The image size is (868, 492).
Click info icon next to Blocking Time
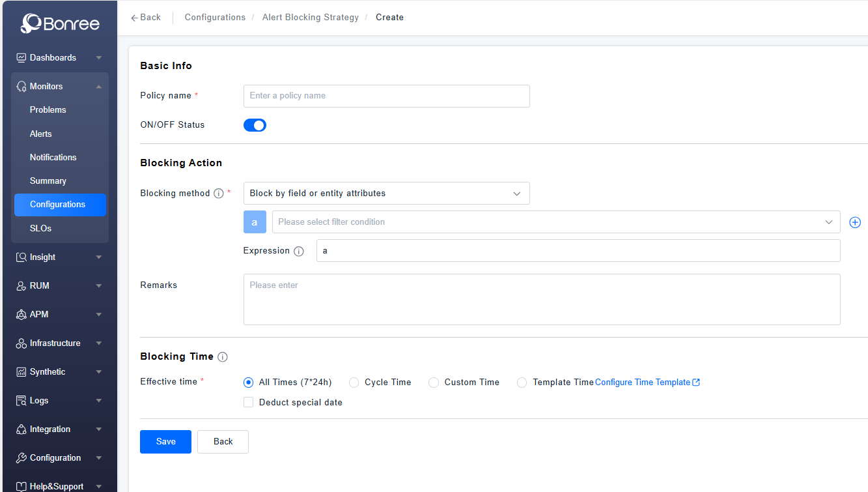point(223,357)
